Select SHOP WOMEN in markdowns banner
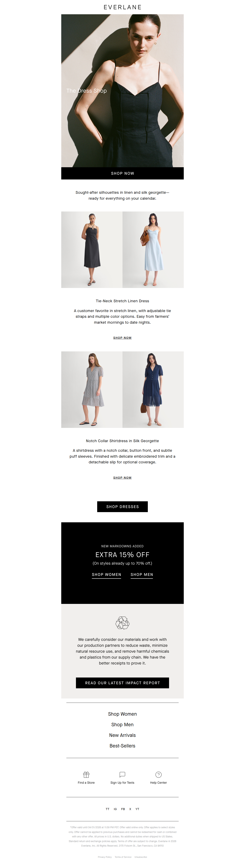The width and height of the screenshot is (245, 868). [x=106, y=575]
